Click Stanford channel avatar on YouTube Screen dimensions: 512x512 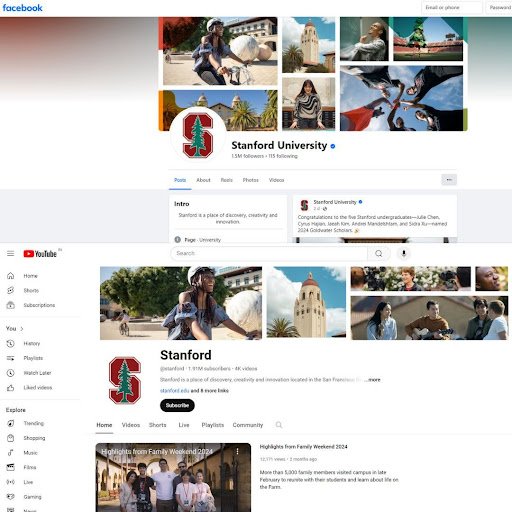click(x=125, y=380)
